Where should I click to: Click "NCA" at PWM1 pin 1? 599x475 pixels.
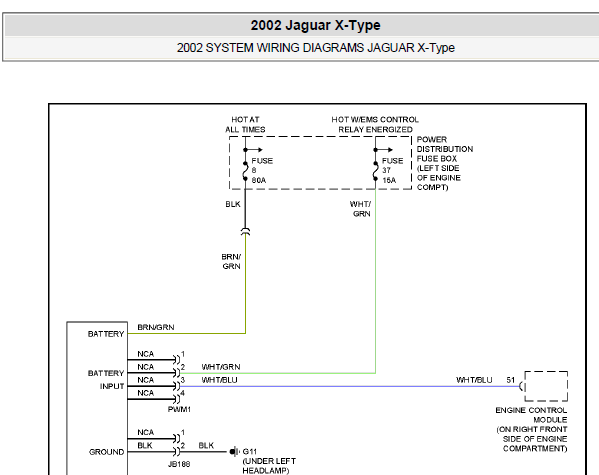pyautogui.click(x=146, y=354)
